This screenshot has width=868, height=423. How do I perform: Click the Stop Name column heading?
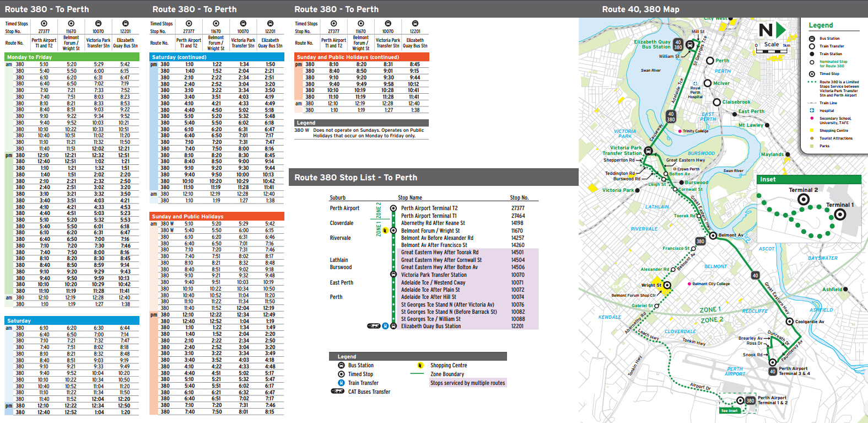coord(410,197)
